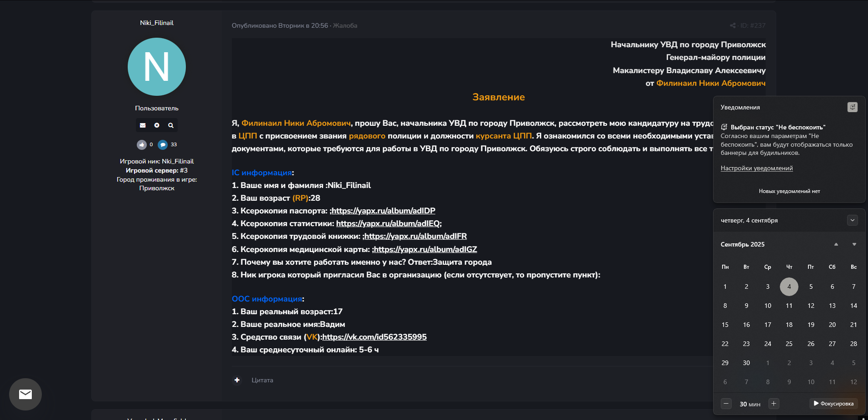This screenshot has width=868, height=420.
Task: Open medical card link yapx.ru/album/adIGZ
Action: tap(425, 249)
